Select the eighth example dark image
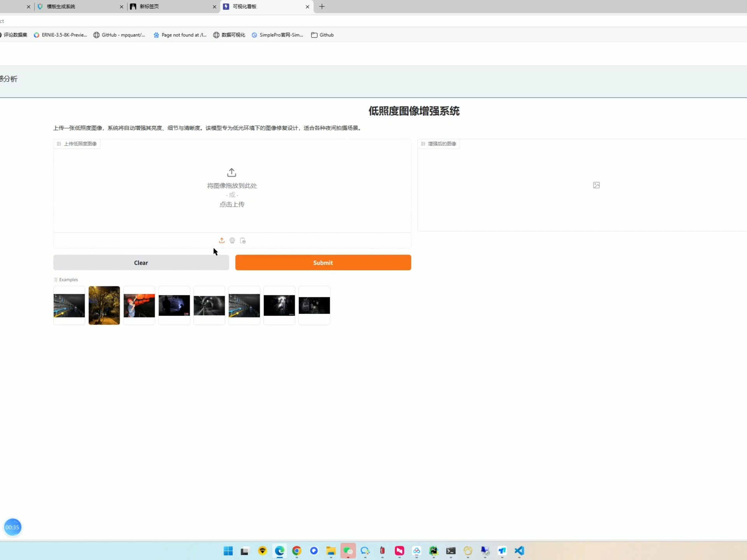 pos(314,305)
